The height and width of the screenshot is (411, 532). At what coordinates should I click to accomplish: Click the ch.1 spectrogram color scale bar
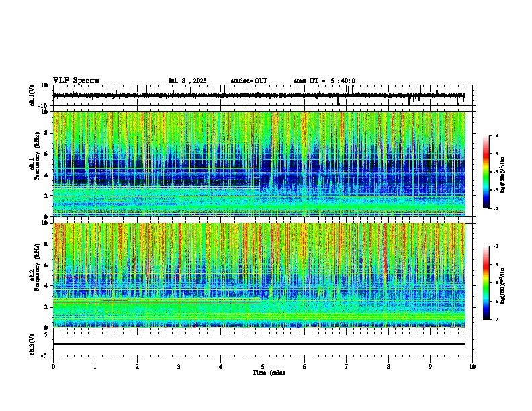486,172
